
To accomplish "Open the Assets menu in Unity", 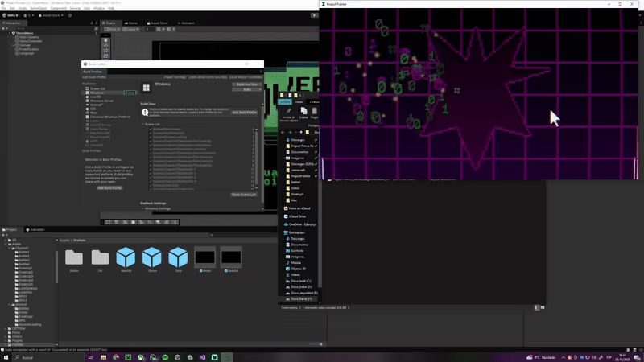I will [23, 8].
